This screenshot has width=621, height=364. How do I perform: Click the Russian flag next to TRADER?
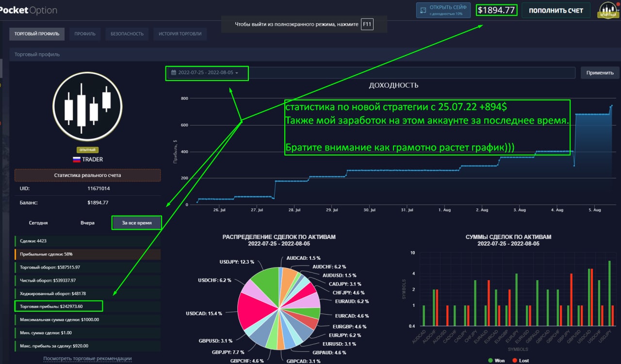tap(76, 159)
